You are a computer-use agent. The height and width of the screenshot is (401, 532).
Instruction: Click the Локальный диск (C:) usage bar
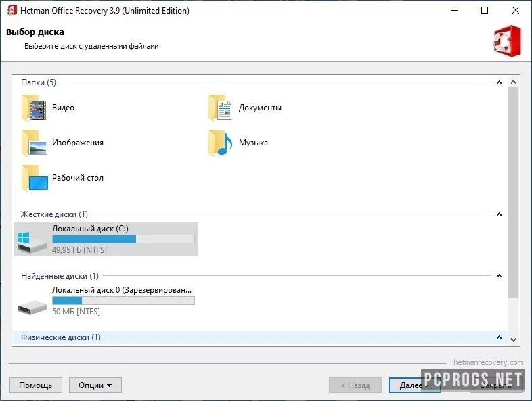123,239
